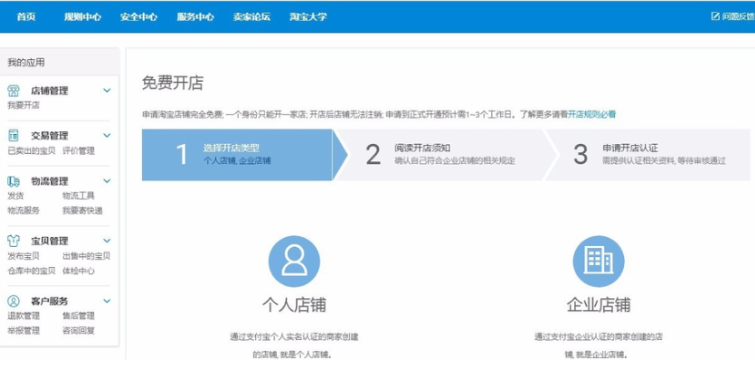Click the 发货 sidebar link
This screenshot has height=365, width=755.
15,196
